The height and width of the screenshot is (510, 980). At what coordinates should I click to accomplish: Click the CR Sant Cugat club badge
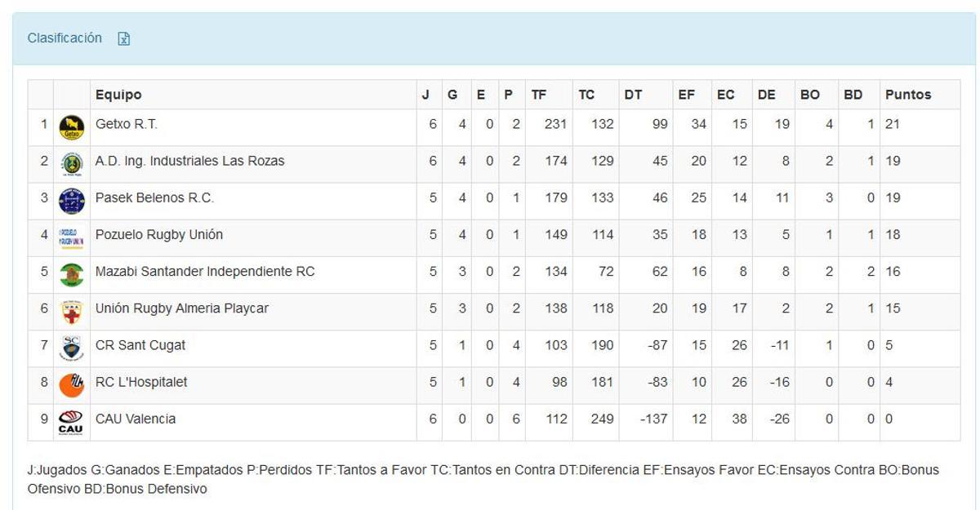(x=70, y=344)
